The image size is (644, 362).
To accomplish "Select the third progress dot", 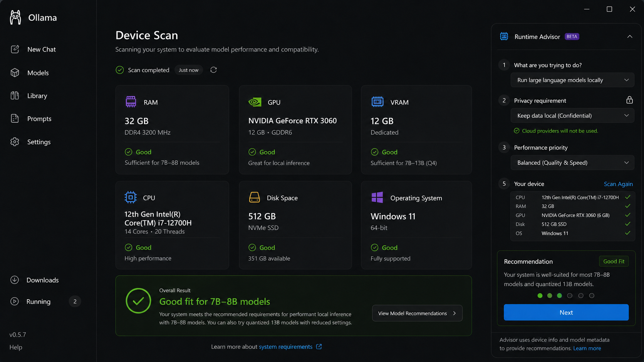I will [559, 295].
